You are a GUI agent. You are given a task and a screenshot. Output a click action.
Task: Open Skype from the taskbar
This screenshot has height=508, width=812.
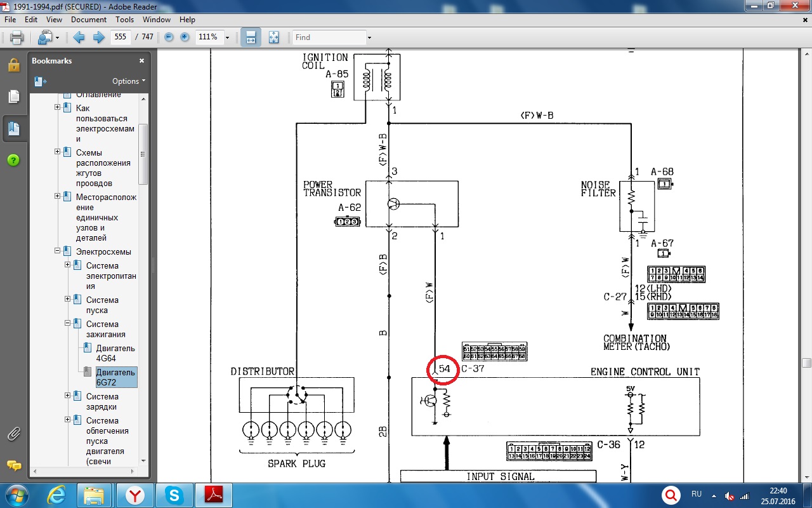coord(173,494)
